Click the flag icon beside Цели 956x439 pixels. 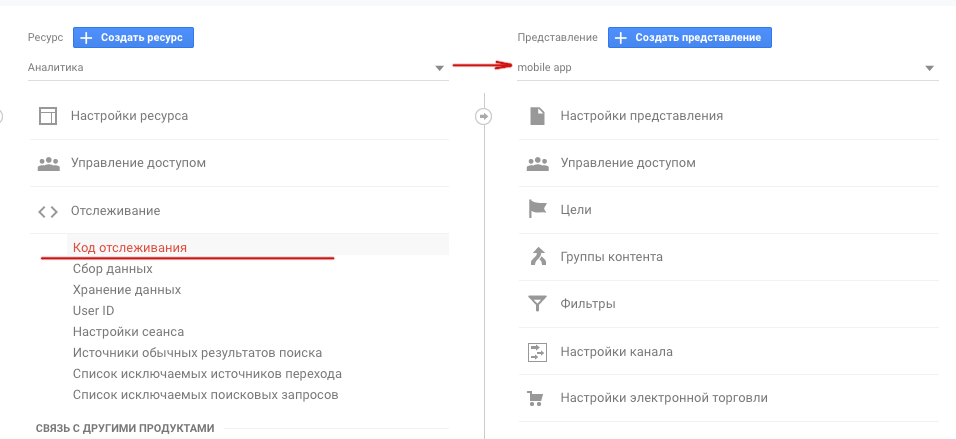click(x=537, y=210)
